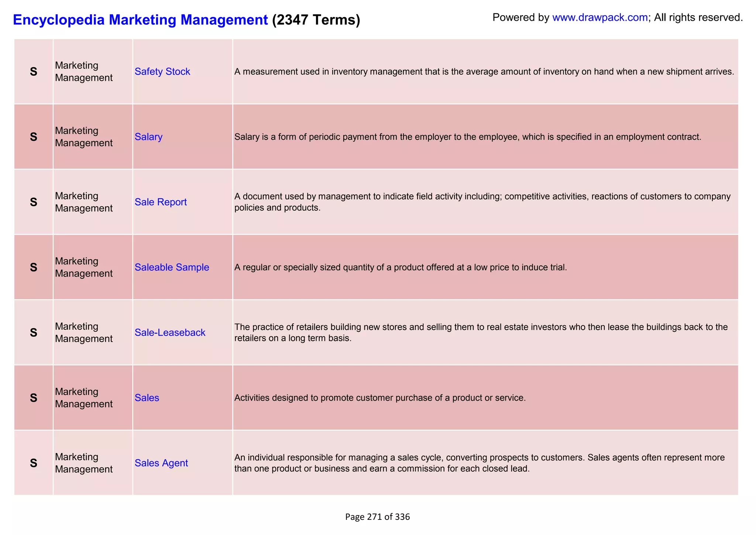The height and width of the screenshot is (535, 756).
Task: Select the Sales Agent definition text
Action: tap(480, 463)
